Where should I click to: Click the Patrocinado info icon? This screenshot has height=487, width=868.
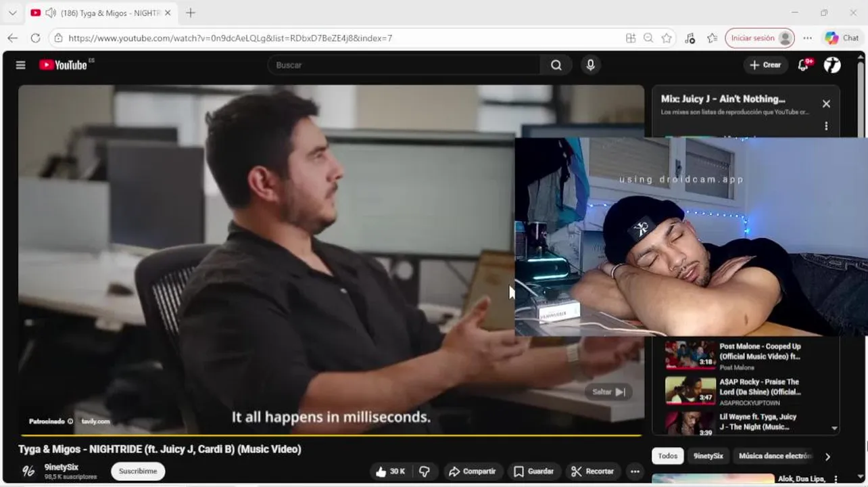pyautogui.click(x=70, y=421)
